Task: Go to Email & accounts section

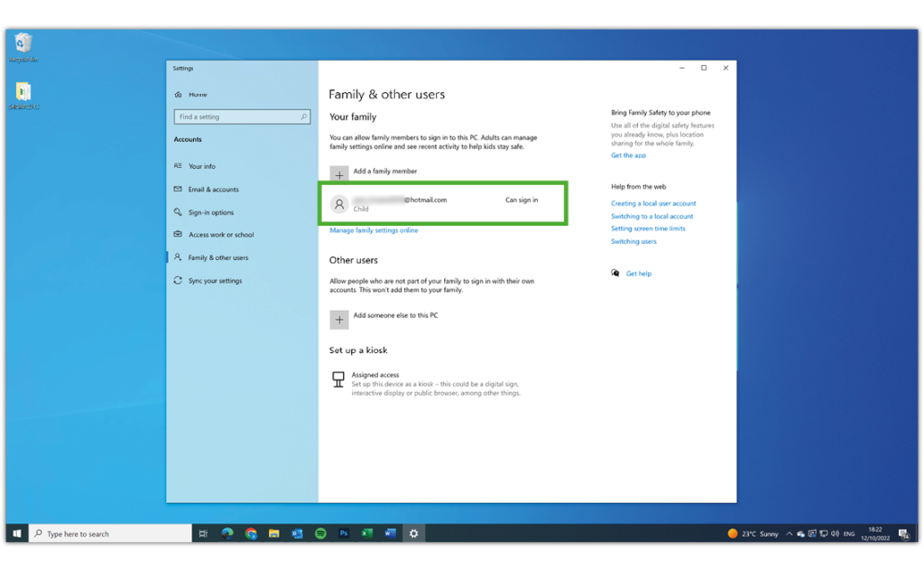Action: coord(213,190)
